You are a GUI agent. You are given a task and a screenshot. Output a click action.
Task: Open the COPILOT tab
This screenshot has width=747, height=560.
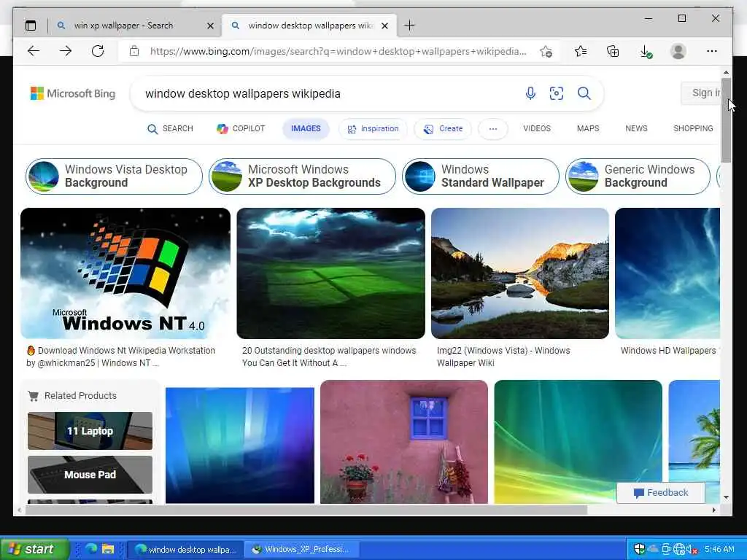241,128
